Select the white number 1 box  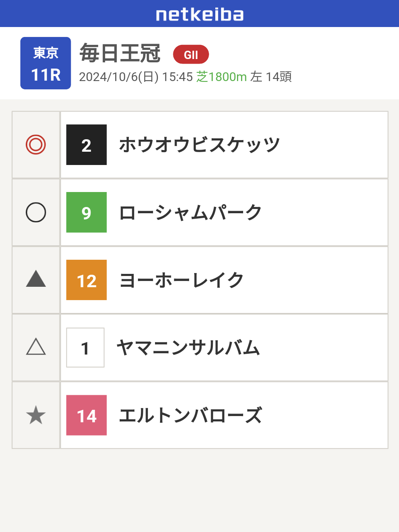(85, 347)
